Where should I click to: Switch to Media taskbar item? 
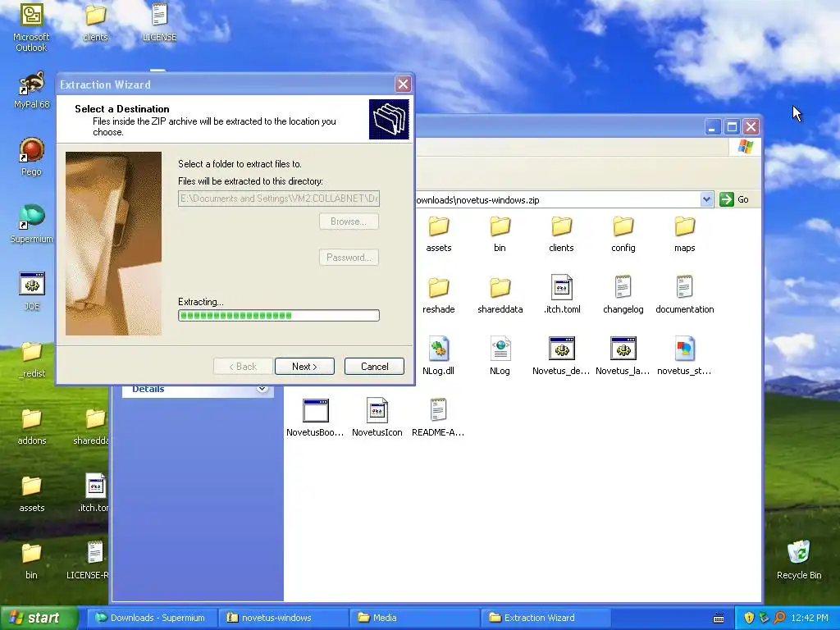(x=416, y=618)
